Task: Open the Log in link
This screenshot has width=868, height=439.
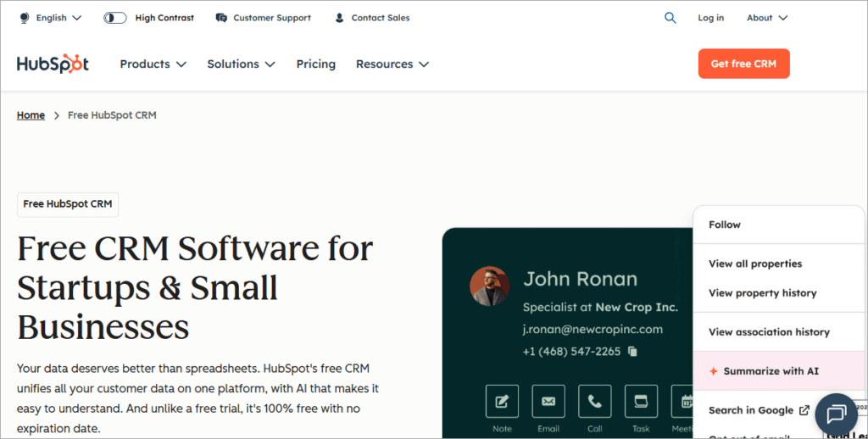Action: [x=711, y=18]
